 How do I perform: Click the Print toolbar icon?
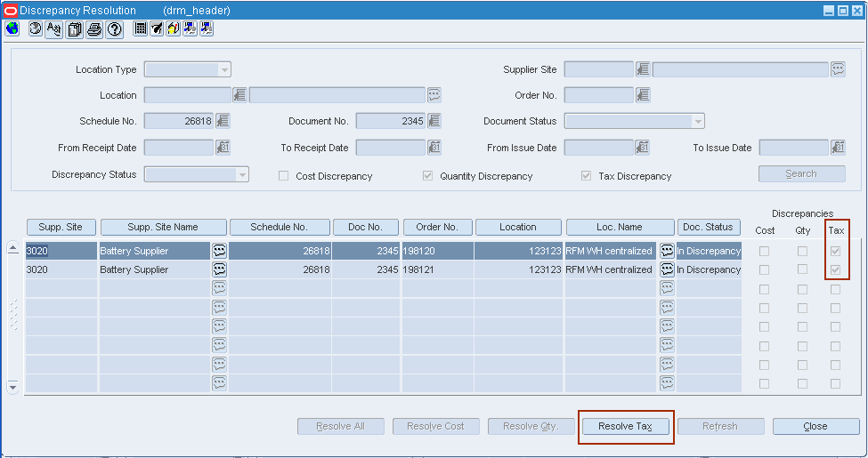tap(94, 28)
